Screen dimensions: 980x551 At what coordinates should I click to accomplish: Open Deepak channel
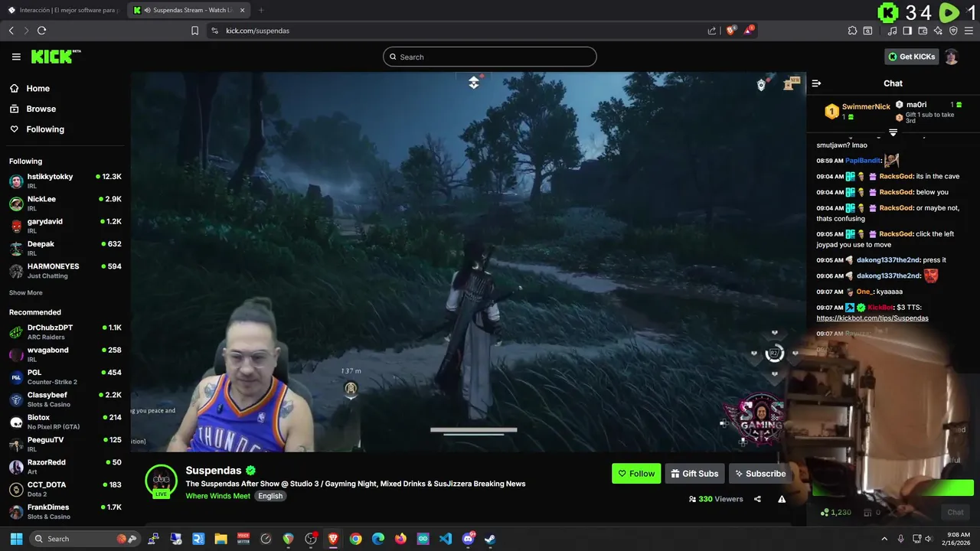(x=65, y=248)
